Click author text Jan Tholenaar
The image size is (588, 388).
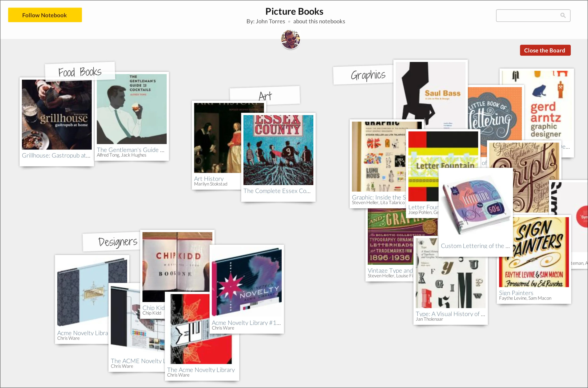tap(429, 319)
